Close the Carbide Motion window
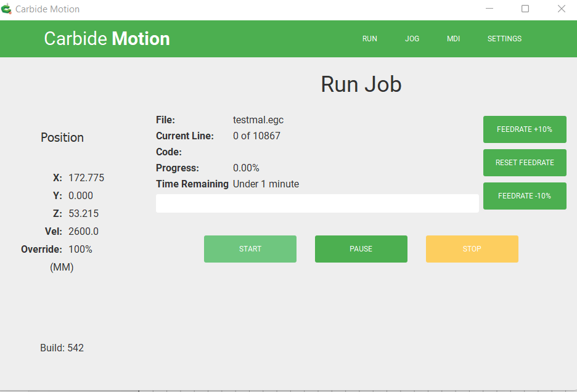The width and height of the screenshot is (577, 392). pos(561,9)
